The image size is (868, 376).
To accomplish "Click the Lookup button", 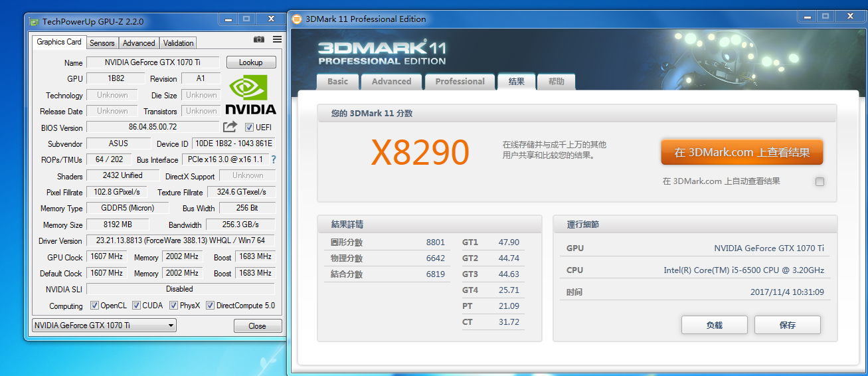I will click(x=251, y=62).
